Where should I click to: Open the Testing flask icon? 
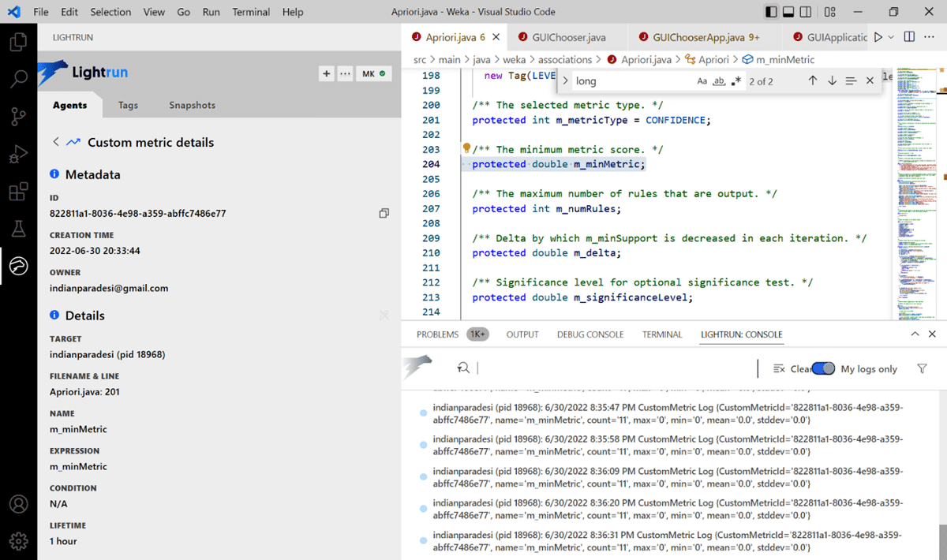[18, 229]
